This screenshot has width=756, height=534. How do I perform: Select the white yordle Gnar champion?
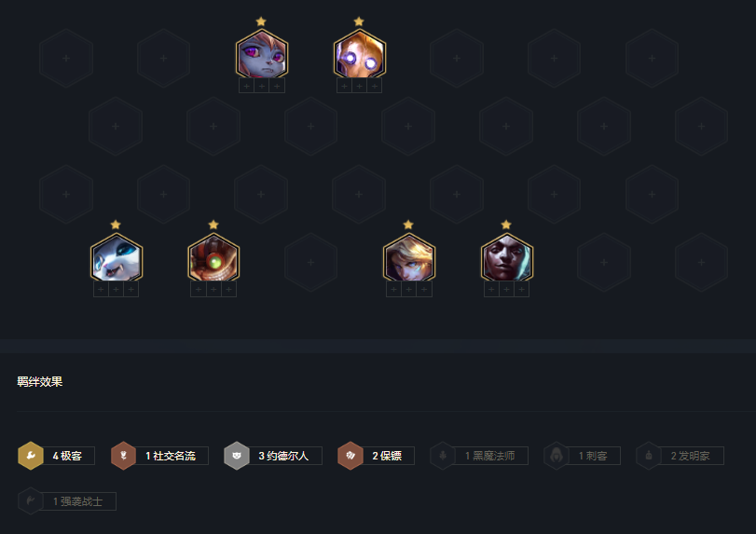[x=117, y=257]
